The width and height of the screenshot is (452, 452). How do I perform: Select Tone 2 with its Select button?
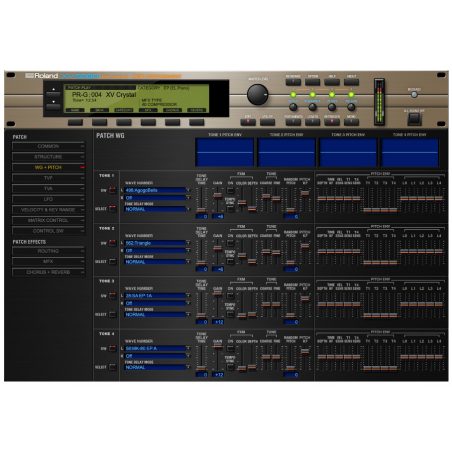pyautogui.click(x=113, y=262)
